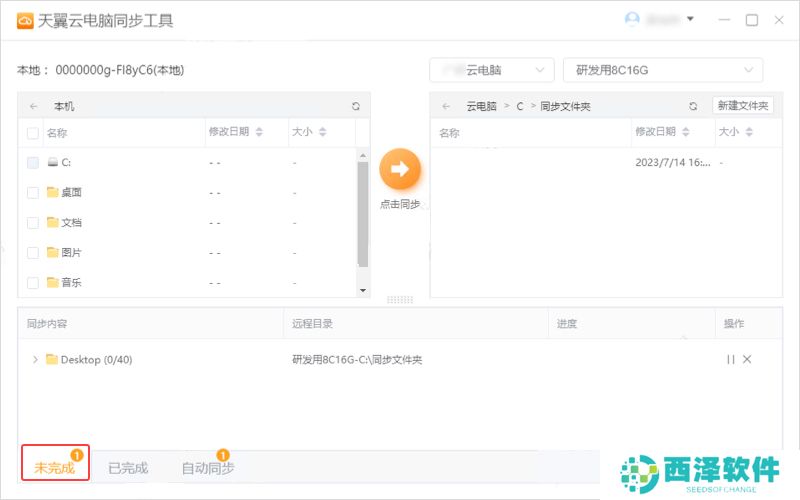Check the 桌面 folder checkbox
This screenshot has height=500, width=800.
(33, 193)
